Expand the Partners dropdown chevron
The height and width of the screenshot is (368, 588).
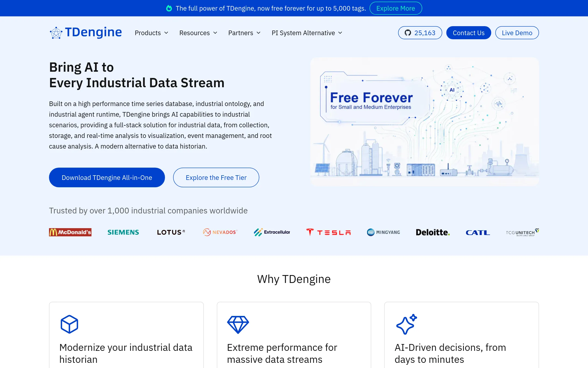click(259, 33)
